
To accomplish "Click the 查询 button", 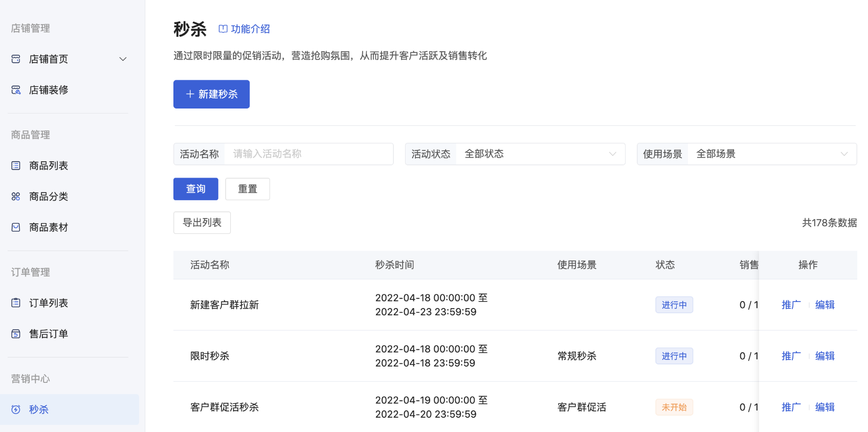I will [196, 189].
